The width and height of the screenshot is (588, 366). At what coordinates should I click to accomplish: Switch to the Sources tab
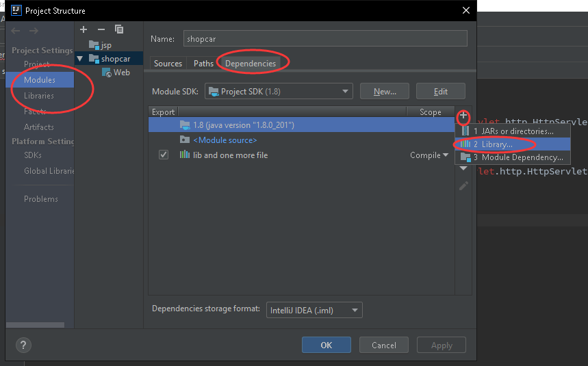tap(168, 64)
